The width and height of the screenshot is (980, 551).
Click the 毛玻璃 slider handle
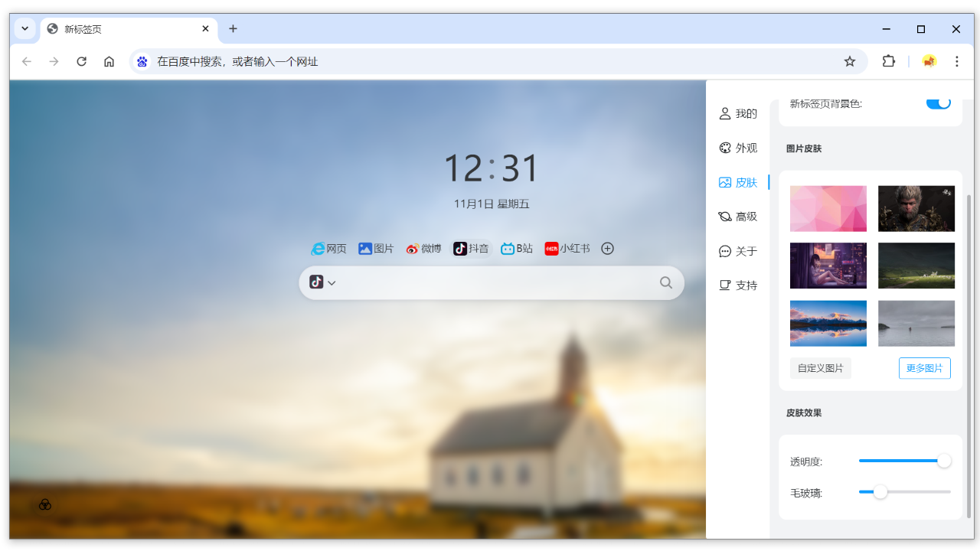click(x=881, y=493)
